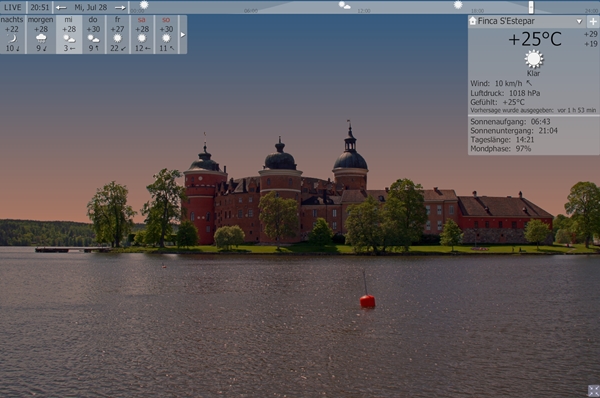600x398 pixels.
Task: Select the fr forecast tile
Action: 117,34
